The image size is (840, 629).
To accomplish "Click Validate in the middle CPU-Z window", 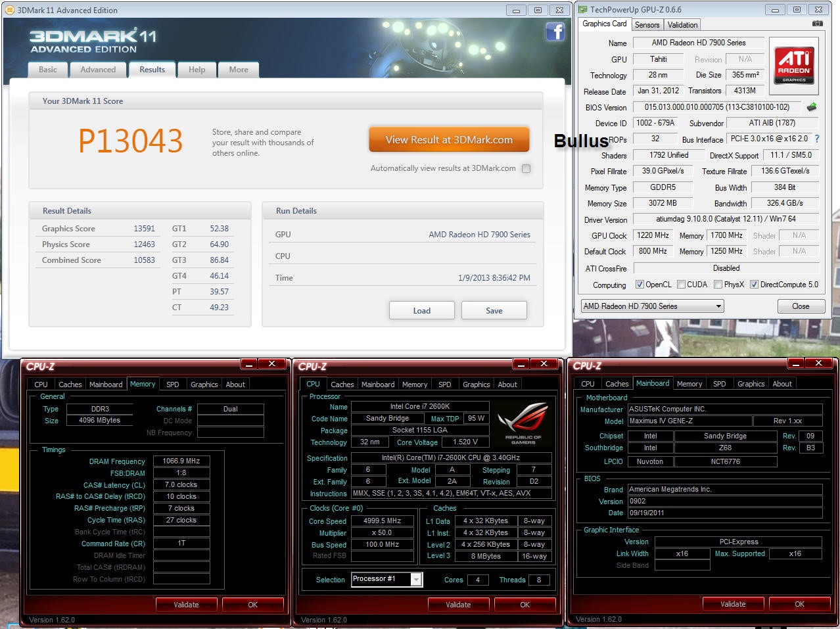I will click(458, 605).
